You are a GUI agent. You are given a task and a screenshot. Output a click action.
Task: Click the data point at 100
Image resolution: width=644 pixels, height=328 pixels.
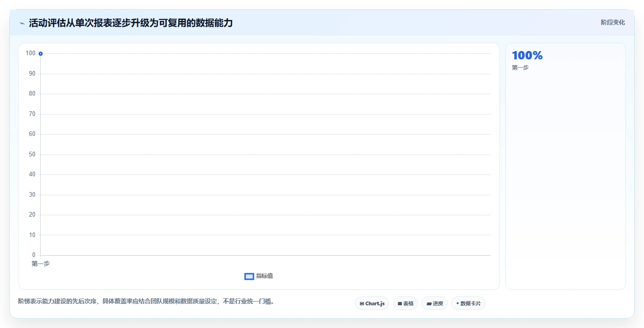41,54
